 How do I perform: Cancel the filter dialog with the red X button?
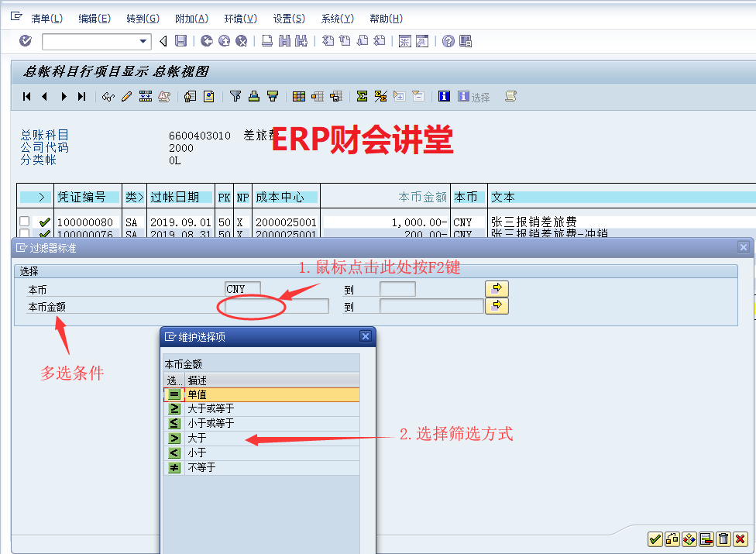point(740,539)
